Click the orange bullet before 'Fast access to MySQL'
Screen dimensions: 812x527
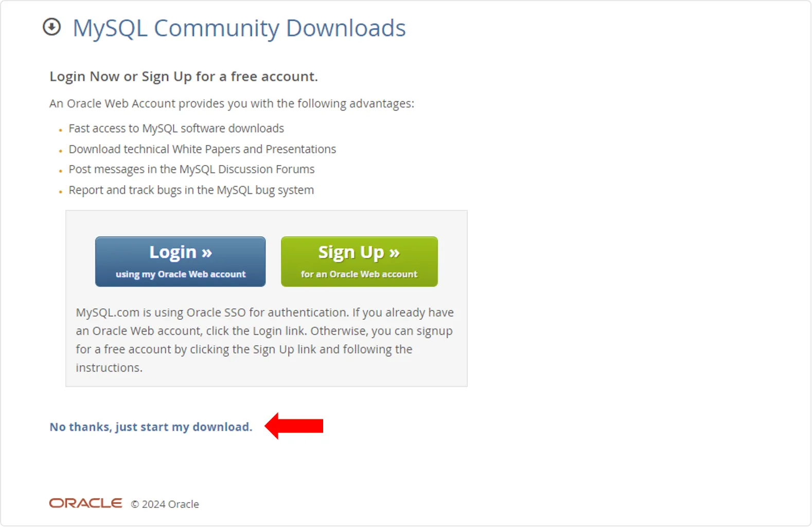pyautogui.click(x=61, y=130)
